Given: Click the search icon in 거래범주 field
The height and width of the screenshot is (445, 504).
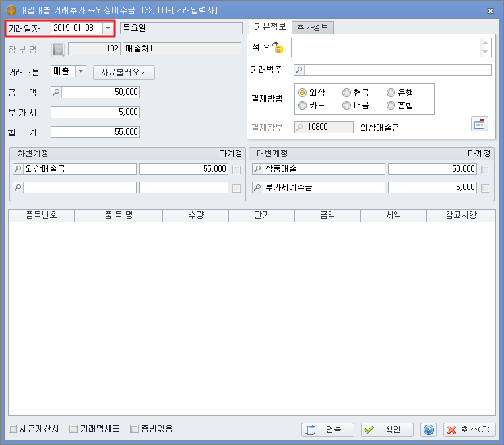Looking at the screenshot, I should tap(299, 70).
